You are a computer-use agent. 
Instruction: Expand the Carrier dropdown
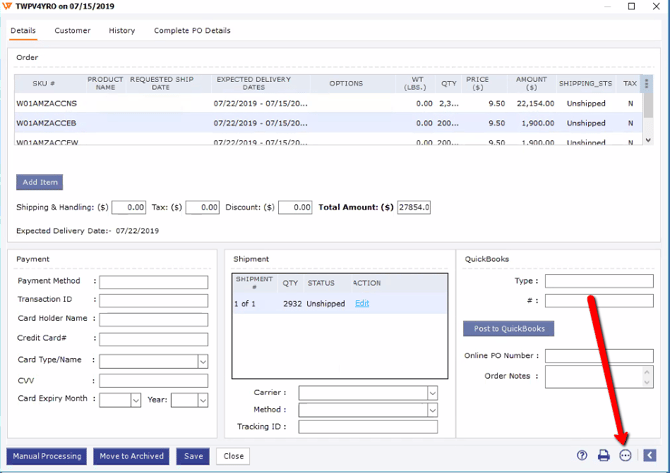point(432,393)
